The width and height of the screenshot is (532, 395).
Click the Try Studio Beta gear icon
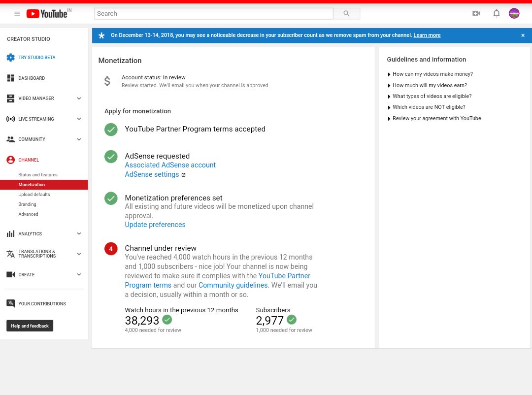tap(10, 57)
